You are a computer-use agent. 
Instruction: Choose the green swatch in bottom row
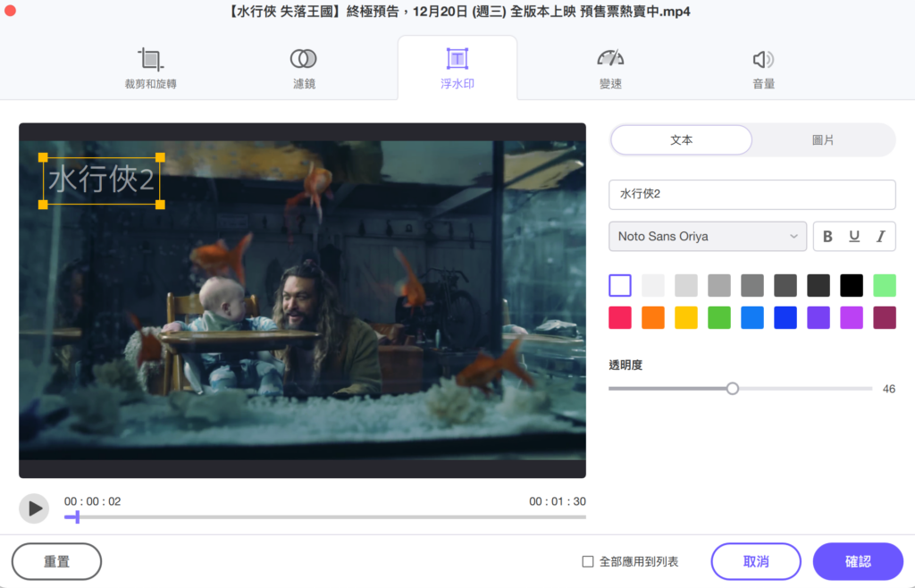[719, 318]
